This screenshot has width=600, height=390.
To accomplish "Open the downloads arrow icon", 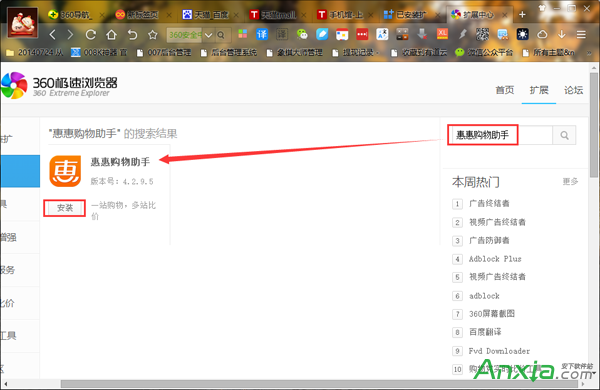I will click(561, 34).
